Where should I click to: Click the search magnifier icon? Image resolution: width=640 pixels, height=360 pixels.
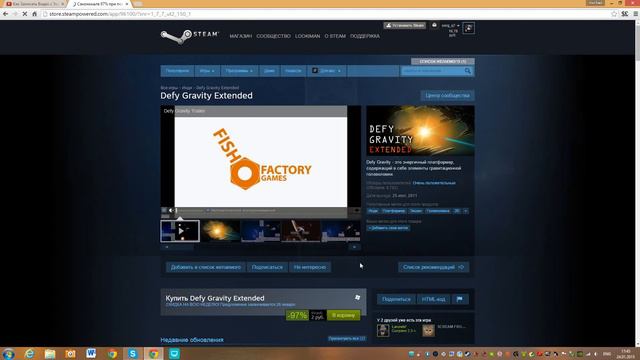pyautogui.click(x=468, y=71)
